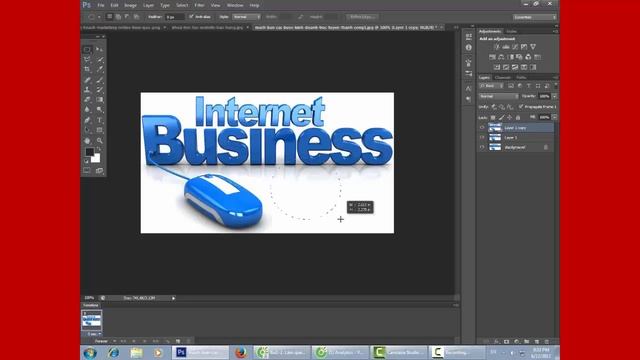Select the Pen tool
This screenshot has width=640, height=360.
87,120
